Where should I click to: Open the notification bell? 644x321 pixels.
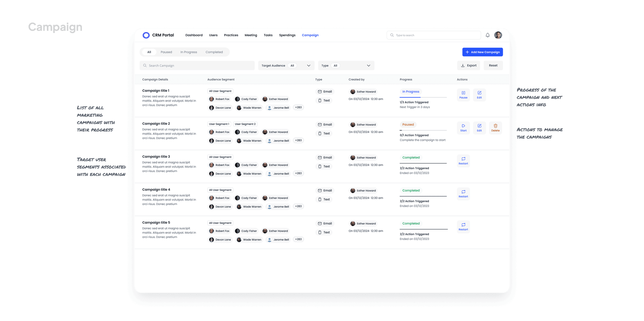pos(487,35)
